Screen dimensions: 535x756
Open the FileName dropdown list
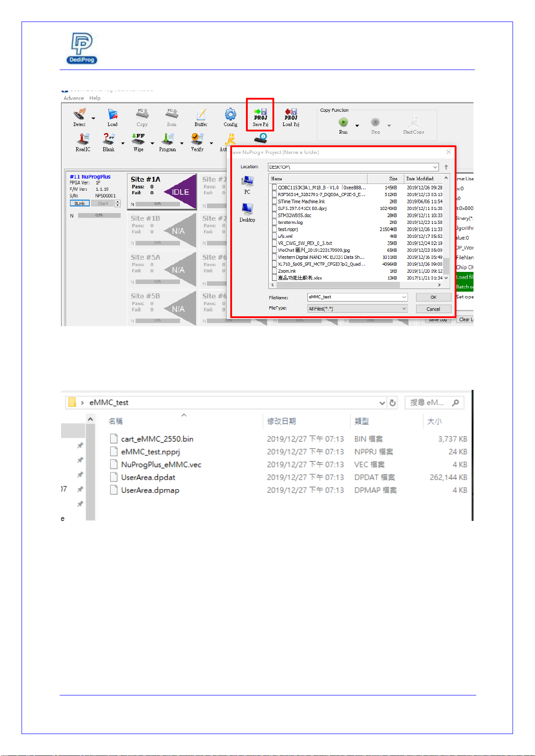click(404, 297)
